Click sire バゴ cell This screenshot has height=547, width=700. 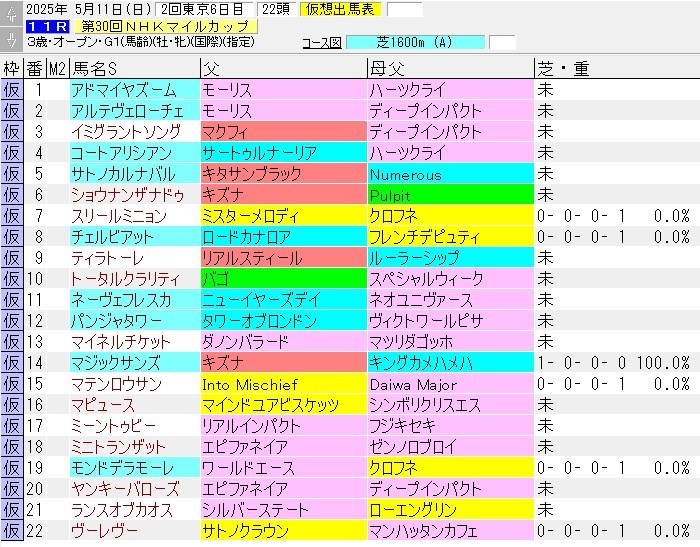pos(283,279)
